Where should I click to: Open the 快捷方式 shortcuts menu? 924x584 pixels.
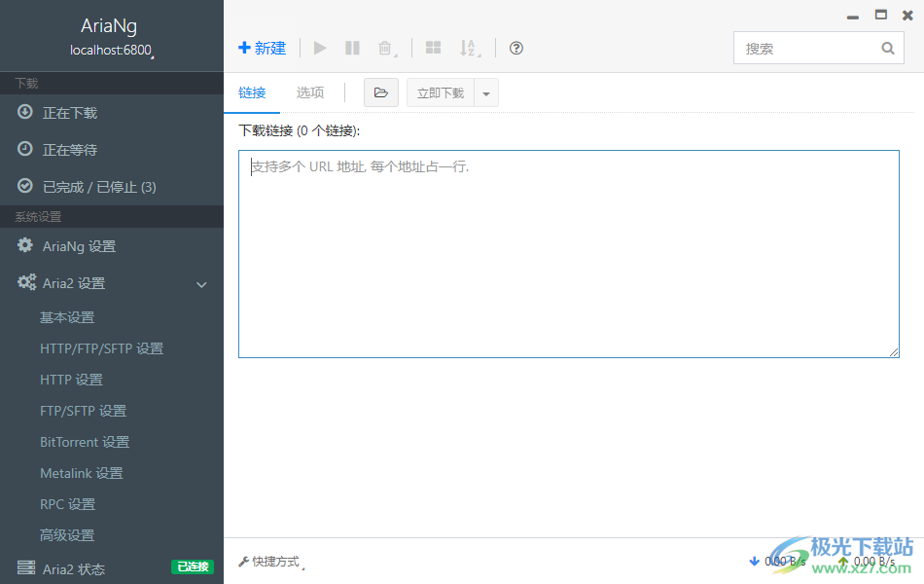tap(271, 562)
